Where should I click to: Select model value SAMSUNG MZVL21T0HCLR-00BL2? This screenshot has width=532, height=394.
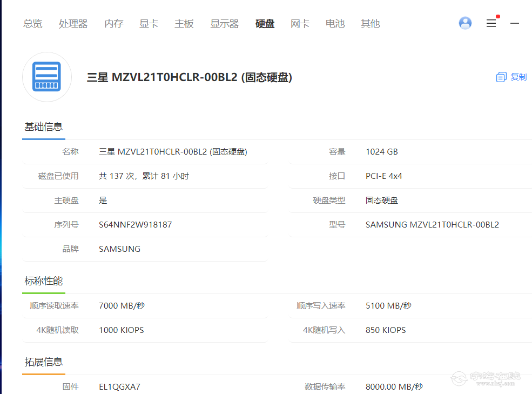tap(432, 224)
